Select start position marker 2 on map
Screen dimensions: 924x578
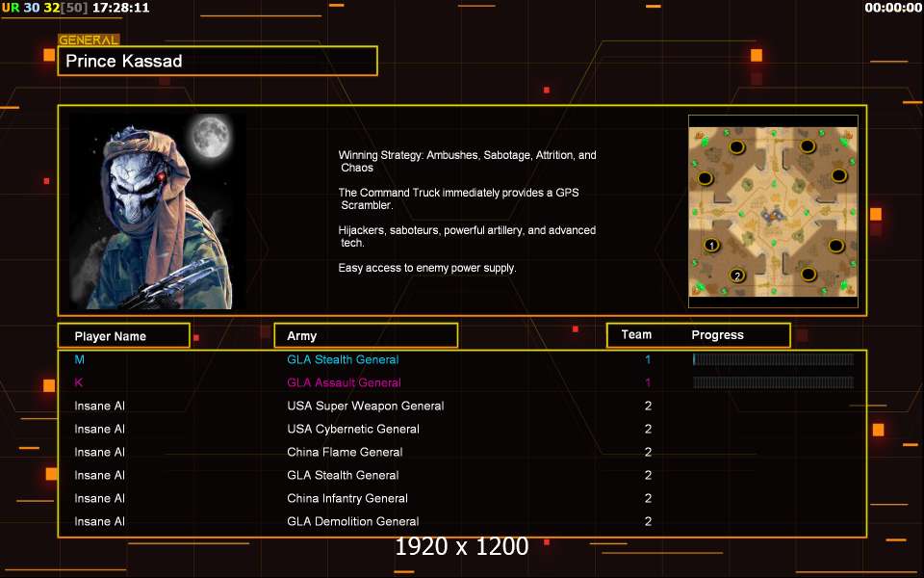tap(737, 276)
